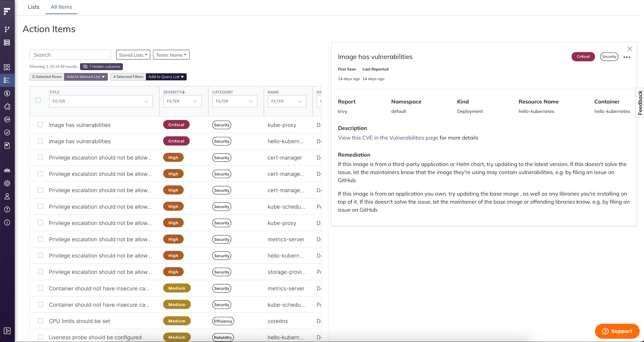Expand the Severity filter dropdown
This screenshot has height=342, width=644.
click(x=182, y=101)
